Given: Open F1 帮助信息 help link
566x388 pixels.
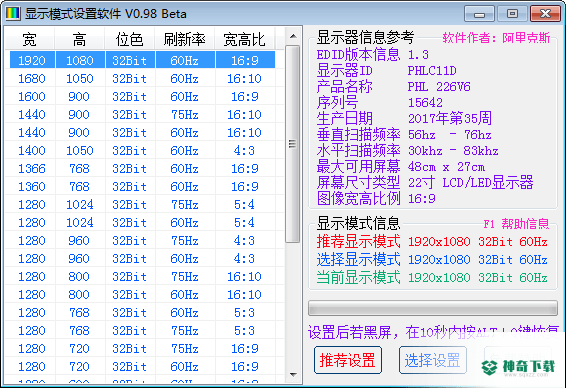Looking at the screenshot, I should pyautogui.click(x=516, y=224).
